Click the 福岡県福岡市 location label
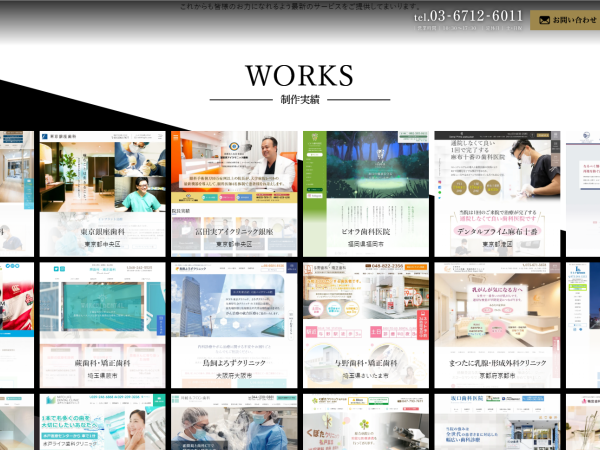The image size is (600, 450). pyautogui.click(x=366, y=244)
